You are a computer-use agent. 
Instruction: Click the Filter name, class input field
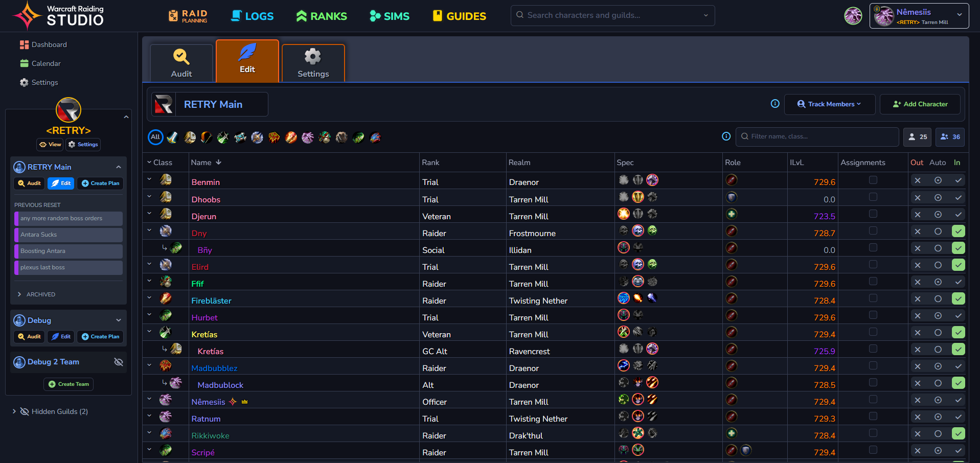pos(817,136)
